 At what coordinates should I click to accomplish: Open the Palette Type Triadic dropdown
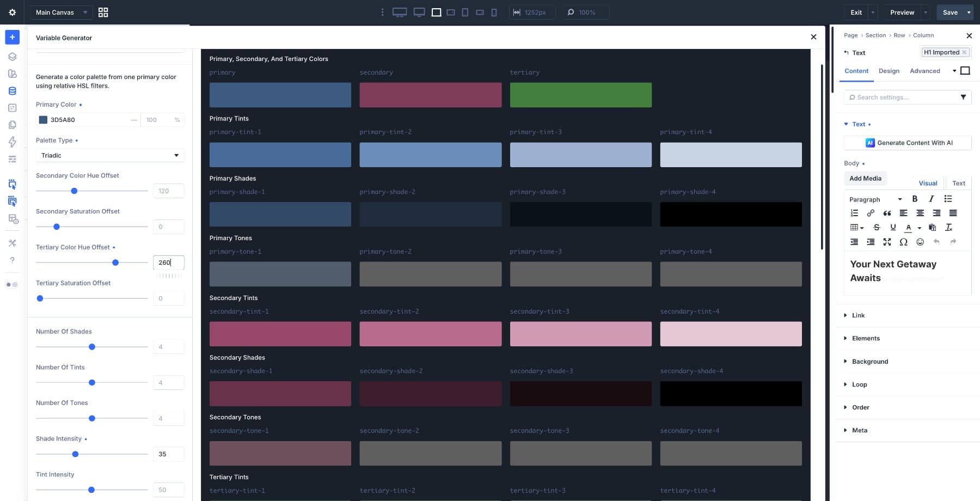click(x=110, y=155)
